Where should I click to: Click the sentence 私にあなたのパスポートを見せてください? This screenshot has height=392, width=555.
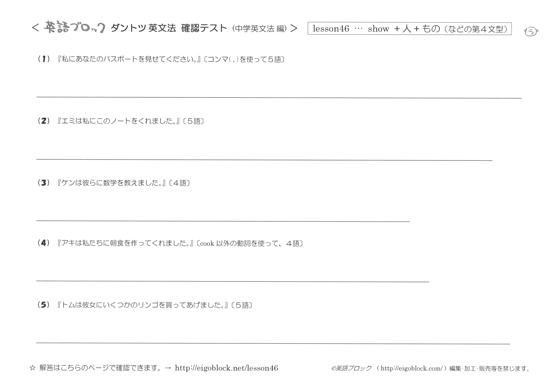pyautogui.click(x=129, y=59)
